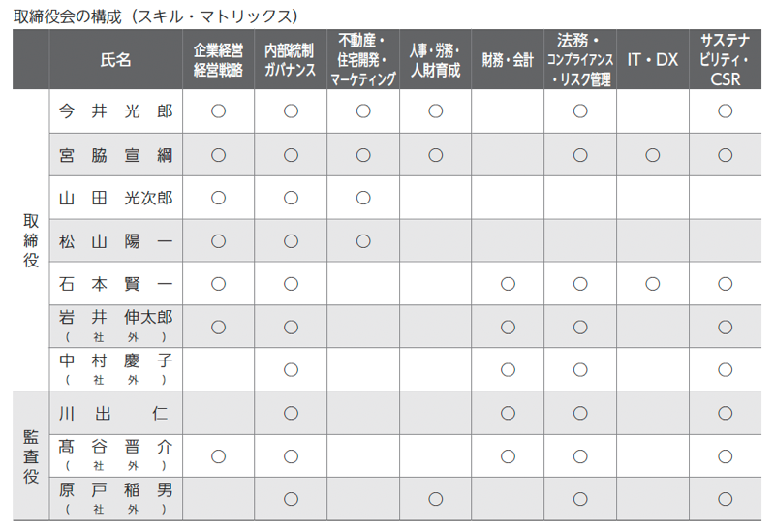Click the 企業経営 経営戦略 column header

(x=218, y=59)
